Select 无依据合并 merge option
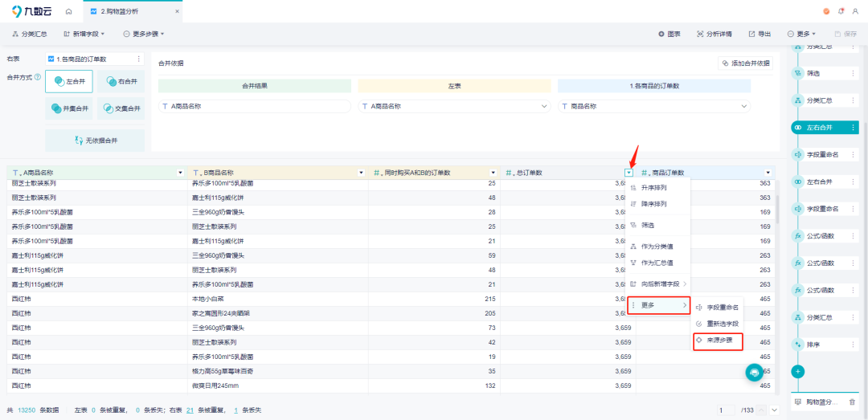The height and width of the screenshot is (420, 868). [95, 141]
